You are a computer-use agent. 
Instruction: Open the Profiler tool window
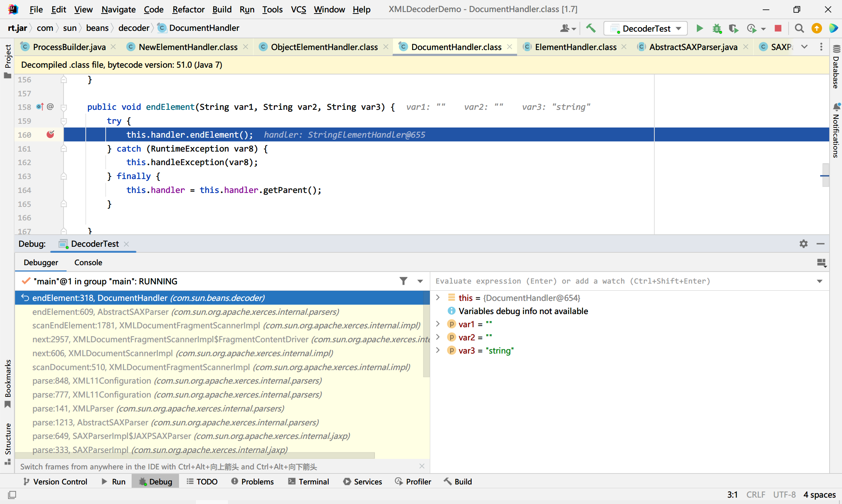413,481
